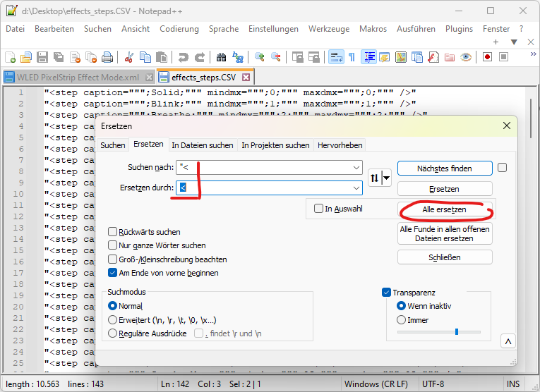Close the effects_steps.CSV tab
Screen dimensions: 540x392
[x=246, y=77]
